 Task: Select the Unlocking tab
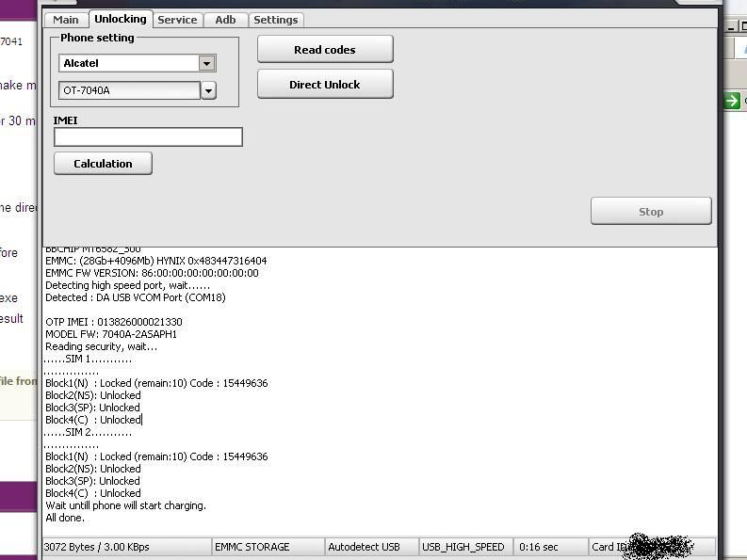(x=120, y=19)
